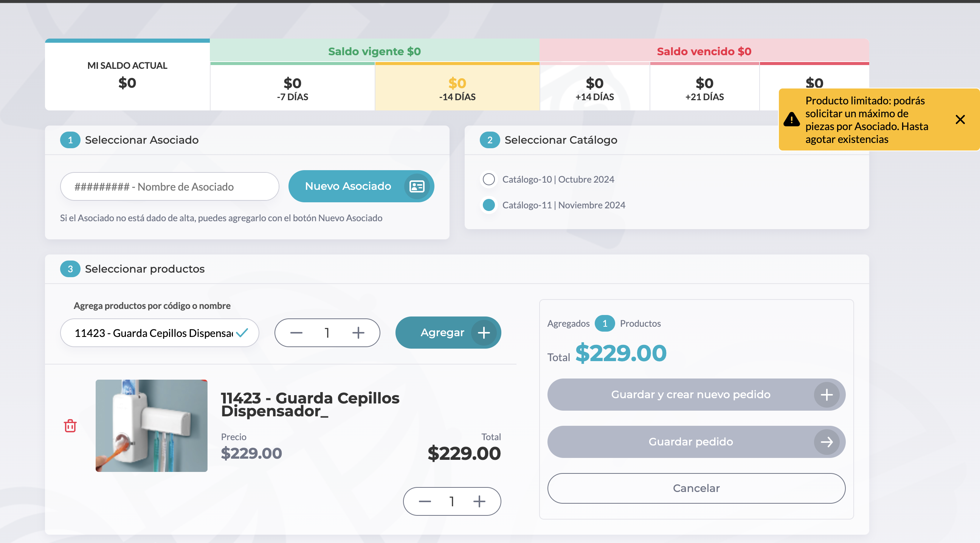Increase quantity of Guarda Cepillos item
980x543 pixels.
pyautogui.click(x=479, y=501)
